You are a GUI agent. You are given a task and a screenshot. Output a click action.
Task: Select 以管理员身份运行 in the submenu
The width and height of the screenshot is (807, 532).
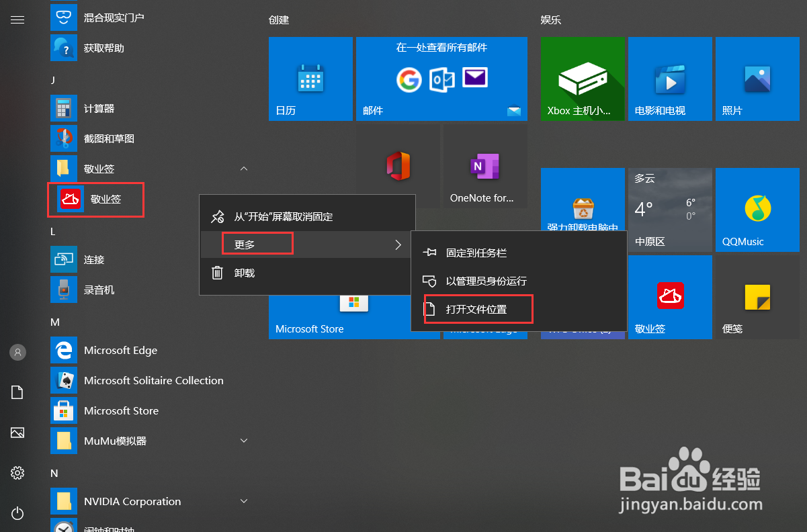click(519, 281)
